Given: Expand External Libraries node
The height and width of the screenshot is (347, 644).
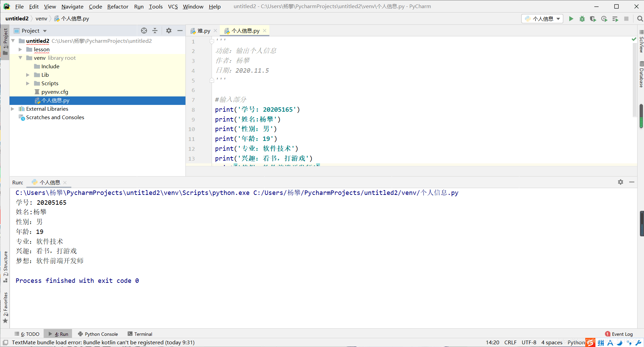Looking at the screenshot, I should point(13,109).
